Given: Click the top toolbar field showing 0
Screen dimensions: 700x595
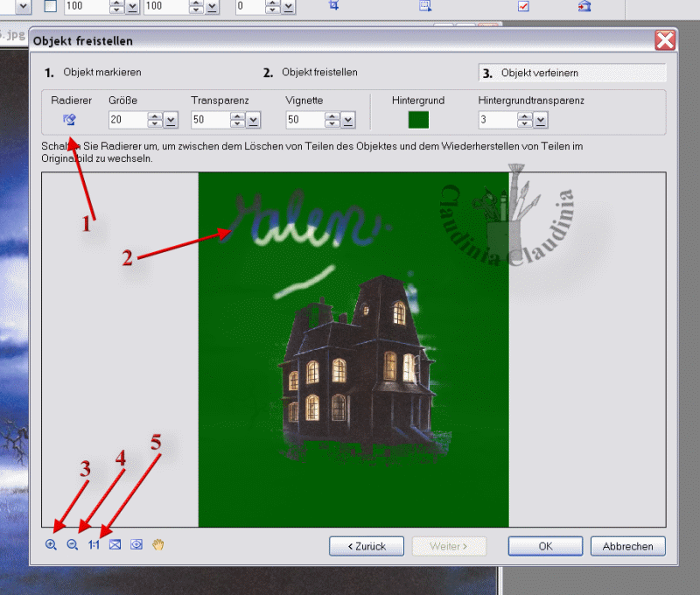Looking at the screenshot, I should [x=250, y=6].
